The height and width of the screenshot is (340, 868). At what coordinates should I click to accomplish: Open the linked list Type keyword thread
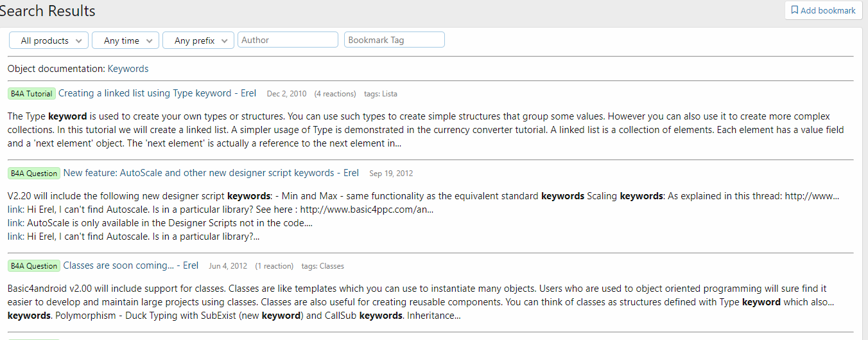157,93
